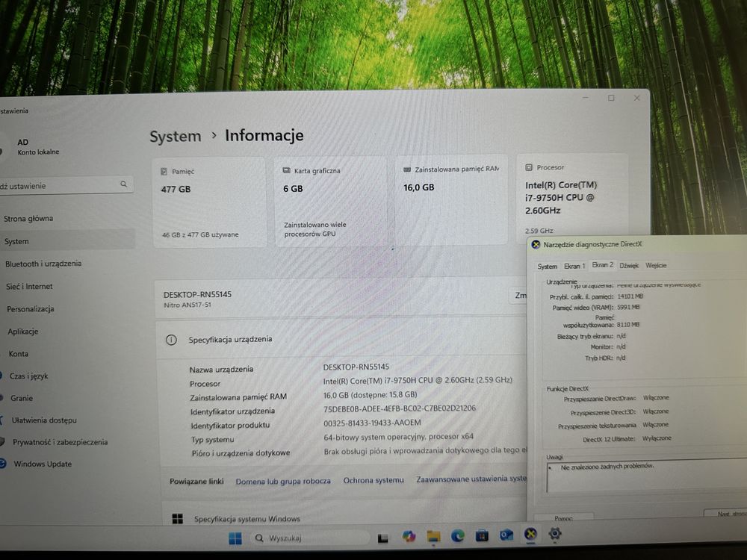This screenshot has height=560, width=747.
Task: Click product ID 00325-81433-19433-AAOEM
Action: coord(372,423)
